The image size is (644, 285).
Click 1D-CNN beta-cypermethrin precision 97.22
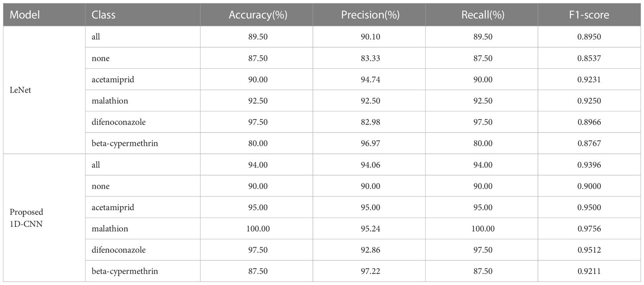tap(370, 271)
